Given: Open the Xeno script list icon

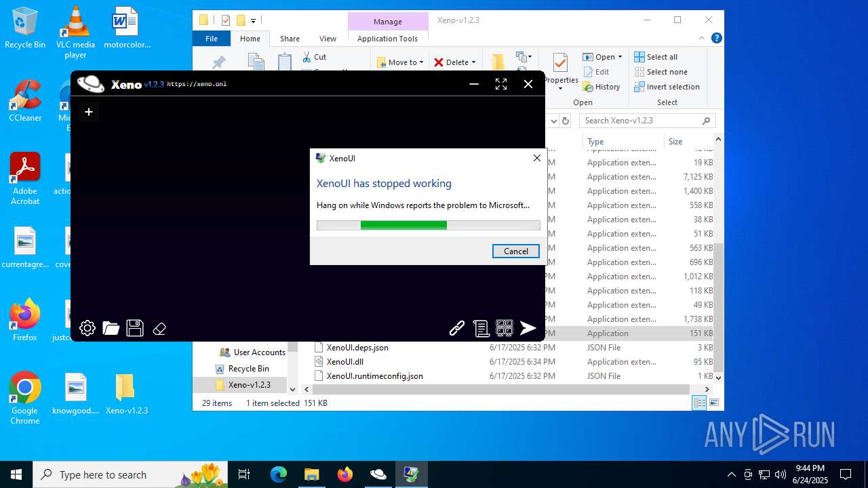Looking at the screenshot, I should pos(481,329).
